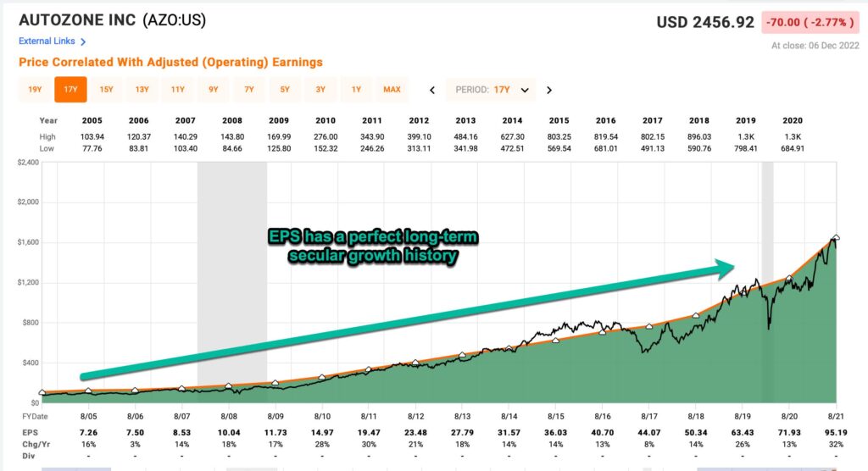
Task: Select the 5Y time range
Action: click(x=285, y=90)
